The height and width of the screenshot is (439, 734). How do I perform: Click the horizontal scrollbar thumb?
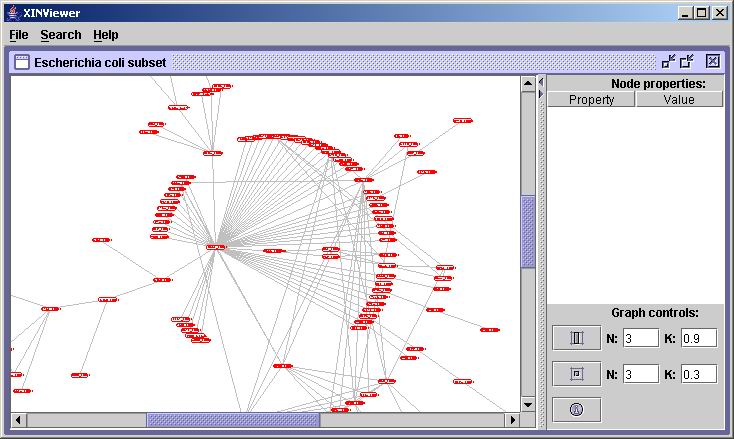[x=233, y=420]
